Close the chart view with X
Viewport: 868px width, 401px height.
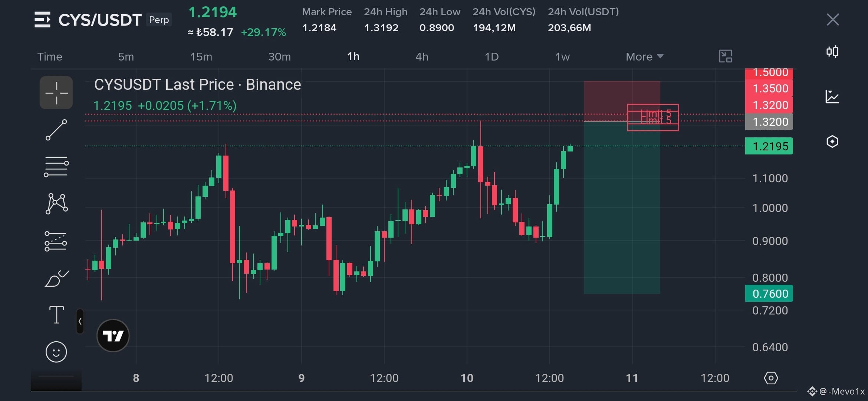tap(833, 19)
